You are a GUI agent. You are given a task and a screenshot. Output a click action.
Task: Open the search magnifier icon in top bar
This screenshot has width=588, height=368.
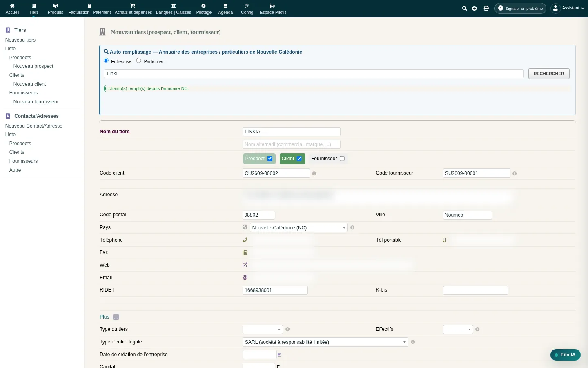pyautogui.click(x=464, y=8)
